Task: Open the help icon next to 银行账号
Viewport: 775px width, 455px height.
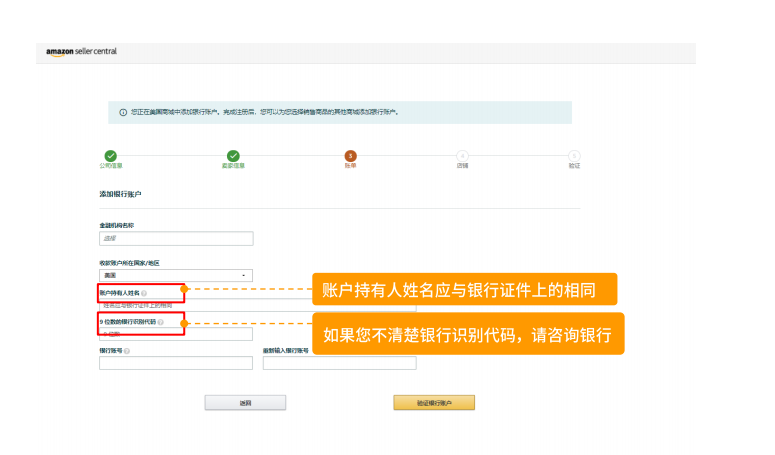Action: [x=127, y=351]
